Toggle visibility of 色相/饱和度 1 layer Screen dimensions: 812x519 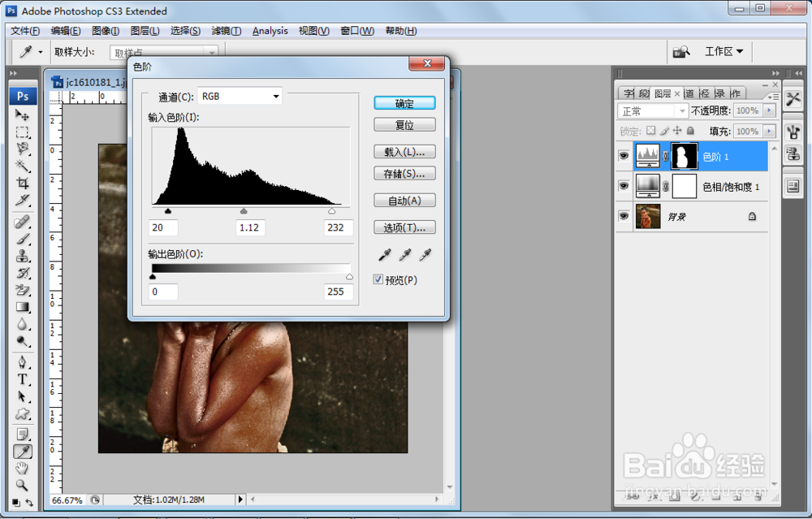[624, 186]
